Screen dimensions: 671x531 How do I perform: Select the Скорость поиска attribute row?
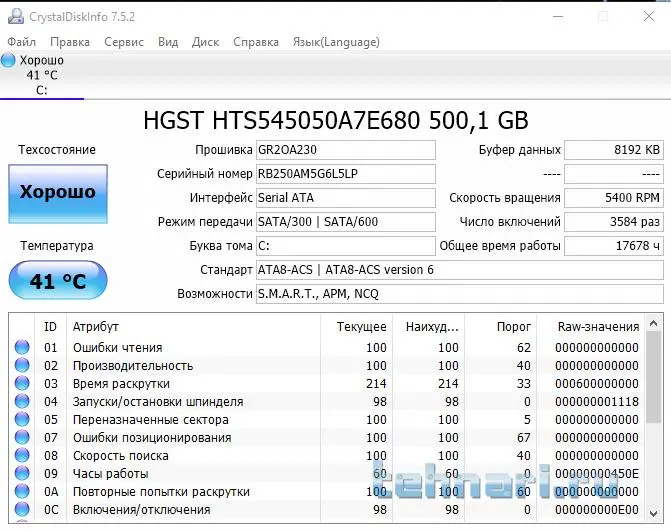(327, 455)
